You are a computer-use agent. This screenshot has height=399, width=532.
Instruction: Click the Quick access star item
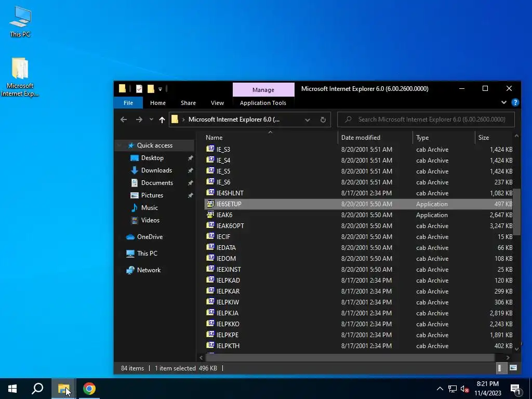pyautogui.click(x=154, y=145)
